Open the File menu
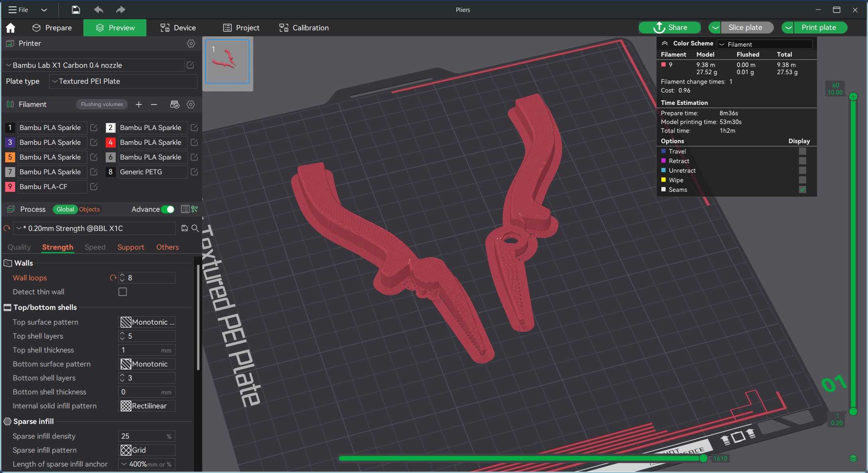The image size is (868, 473). [x=19, y=10]
